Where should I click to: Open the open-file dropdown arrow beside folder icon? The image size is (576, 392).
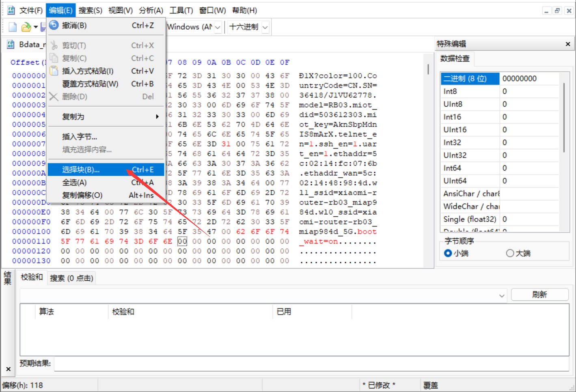point(36,27)
